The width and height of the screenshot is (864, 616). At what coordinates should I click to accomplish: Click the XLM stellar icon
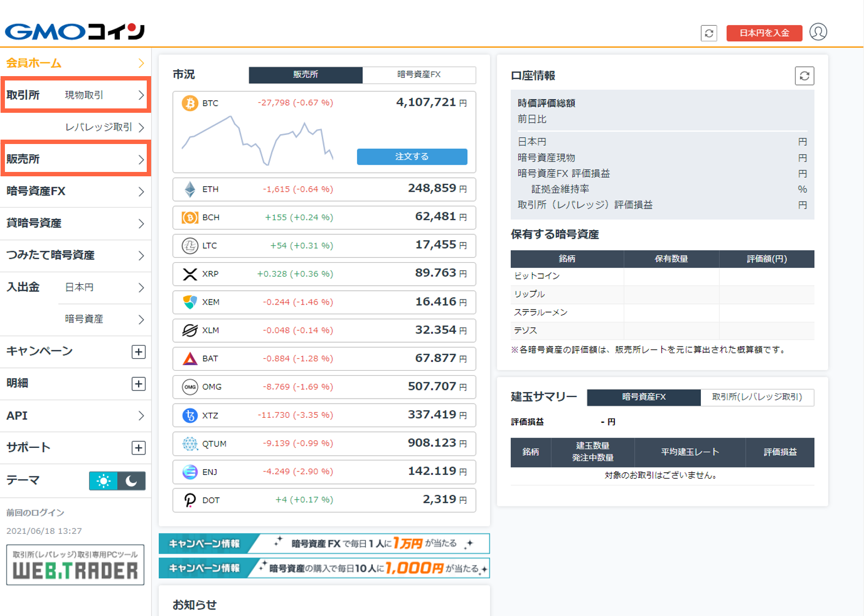pyautogui.click(x=190, y=330)
